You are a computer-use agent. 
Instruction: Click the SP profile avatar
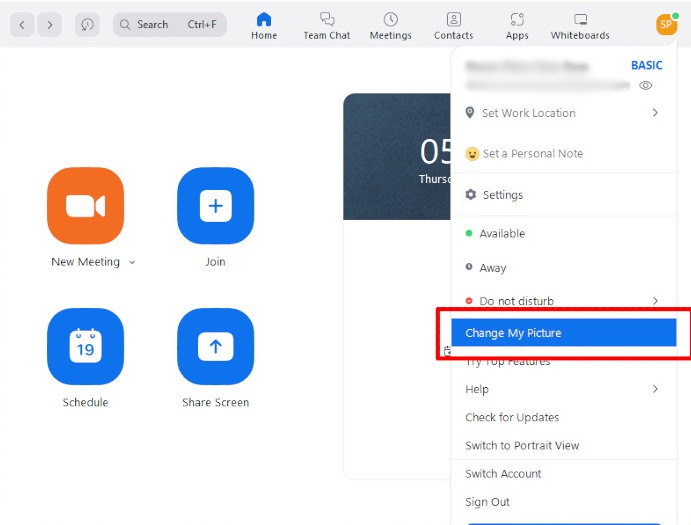(x=666, y=24)
